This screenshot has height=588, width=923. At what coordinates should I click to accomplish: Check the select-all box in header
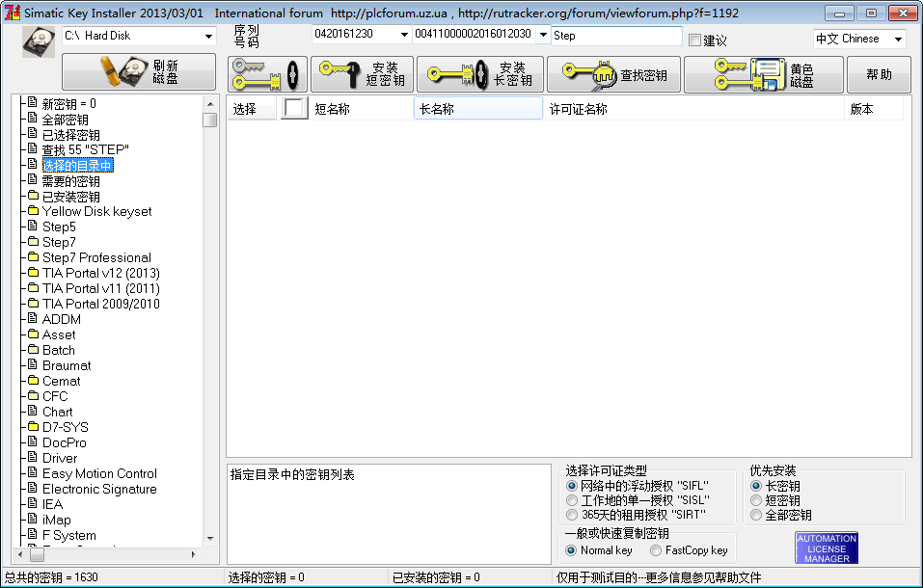coord(293,108)
